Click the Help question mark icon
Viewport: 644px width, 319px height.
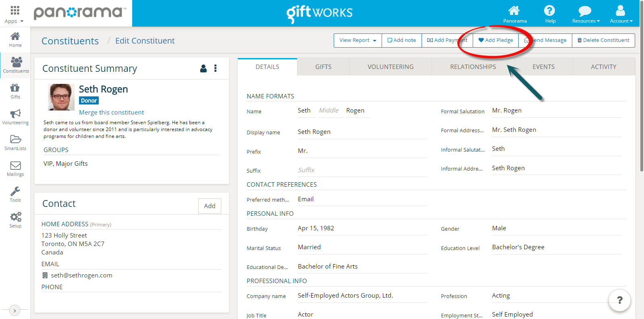550,14
